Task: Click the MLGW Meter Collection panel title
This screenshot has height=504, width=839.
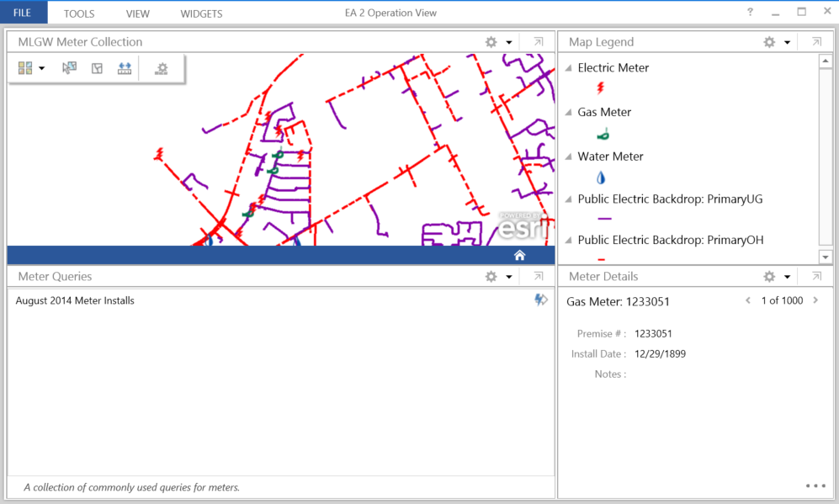Action: (x=80, y=42)
